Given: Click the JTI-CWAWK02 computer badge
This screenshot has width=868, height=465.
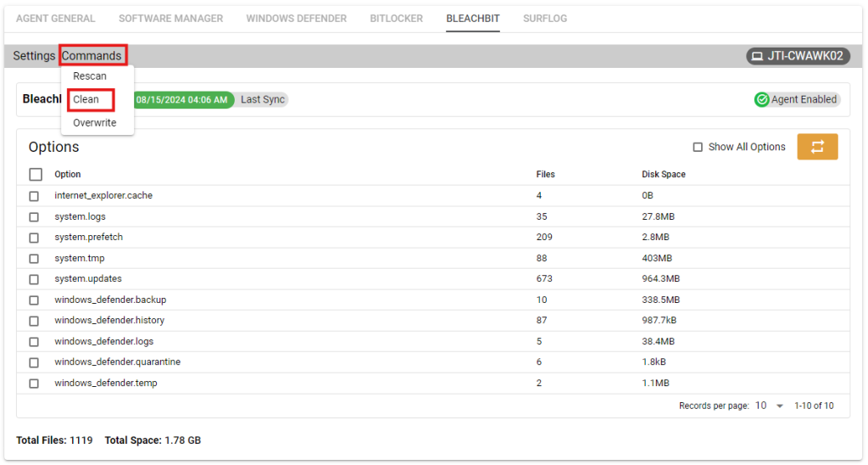Looking at the screenshot, I should [x=798, y=56].
